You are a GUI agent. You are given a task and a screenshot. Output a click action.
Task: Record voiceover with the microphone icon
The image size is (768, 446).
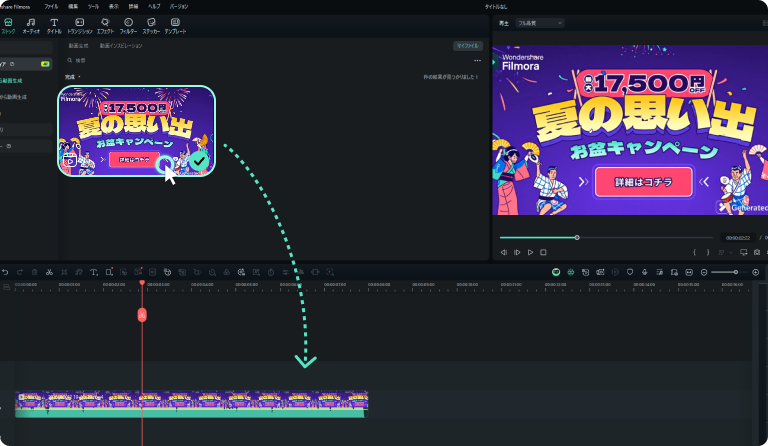(x=645, y=272)
